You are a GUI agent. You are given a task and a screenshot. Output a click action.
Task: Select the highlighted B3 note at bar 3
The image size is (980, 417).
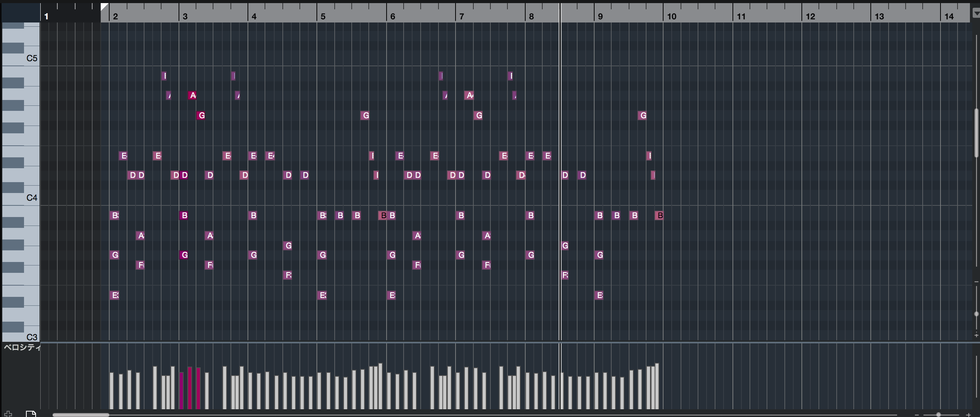184,215
